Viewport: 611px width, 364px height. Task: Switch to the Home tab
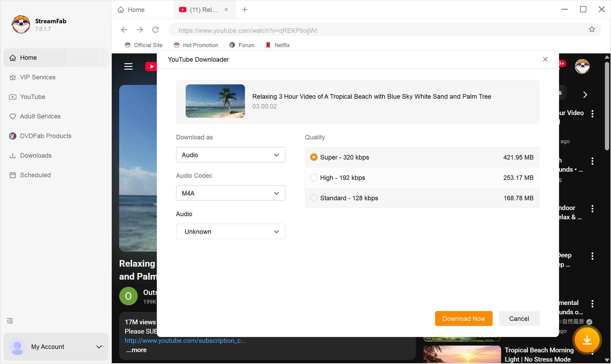tap(136, 10)
